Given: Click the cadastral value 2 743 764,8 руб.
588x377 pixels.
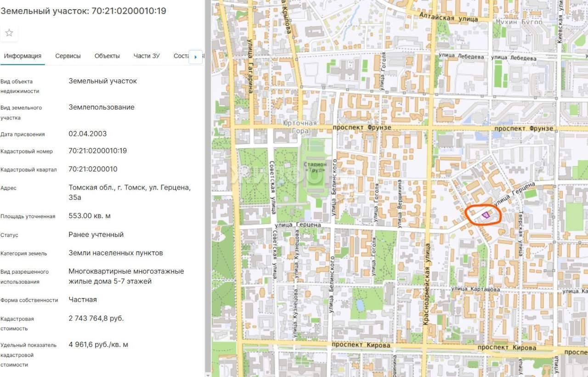Looking at the screenshot, I should (x=96, y=318).
